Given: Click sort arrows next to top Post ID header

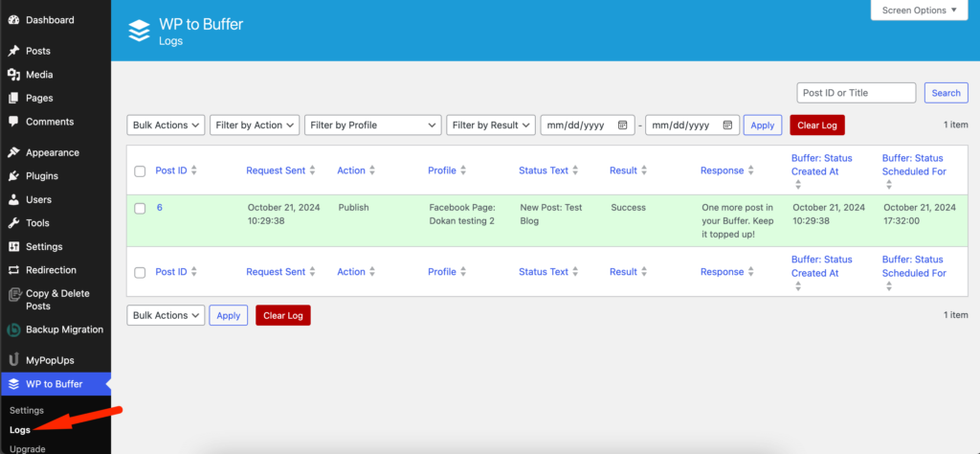Looking at the screenshot, I should [x=193, y=170].
